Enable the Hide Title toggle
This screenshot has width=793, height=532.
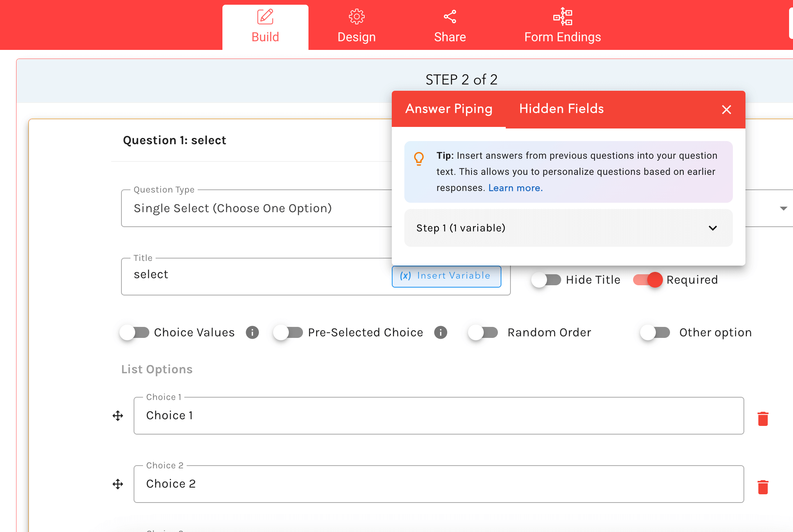[x=546, y=280]
